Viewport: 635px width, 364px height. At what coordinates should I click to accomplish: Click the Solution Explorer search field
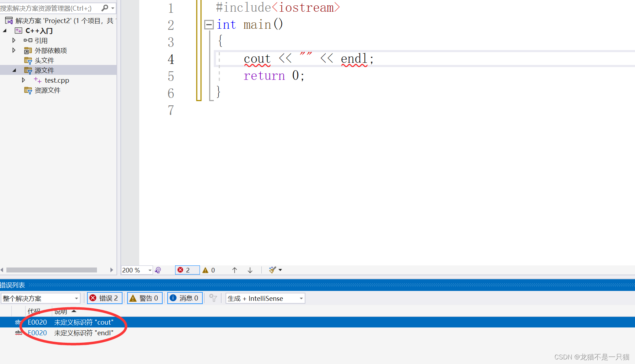pyautogui.click(x=50, y=8)
